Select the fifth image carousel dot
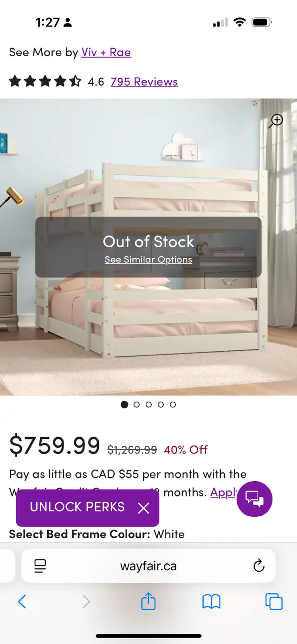This screenshot has width=297, height=644. point(173,405)
